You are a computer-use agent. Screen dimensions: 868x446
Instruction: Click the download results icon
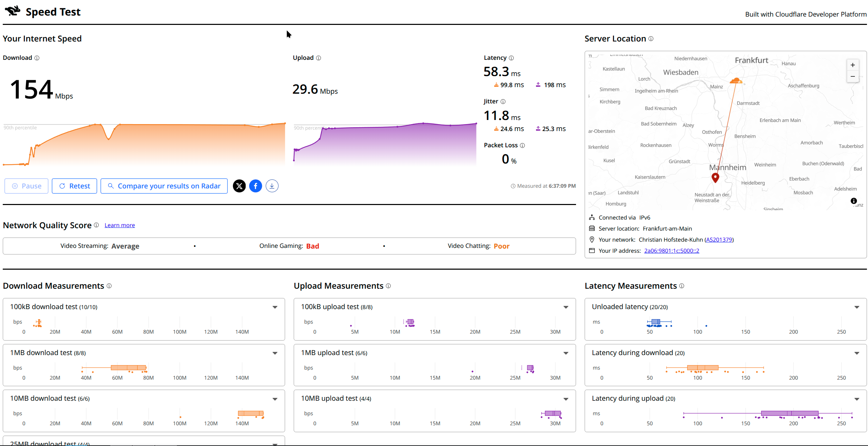click(x=272, y=186)
